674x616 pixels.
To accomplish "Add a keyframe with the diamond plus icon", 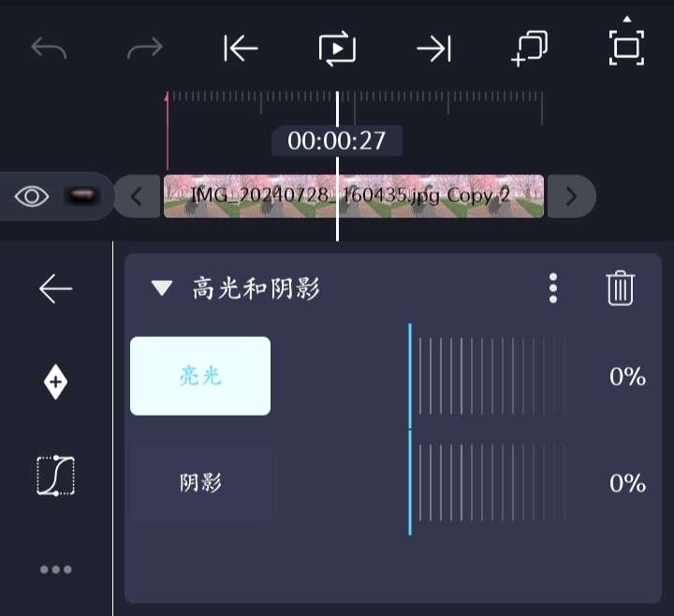I will point(55,382).
